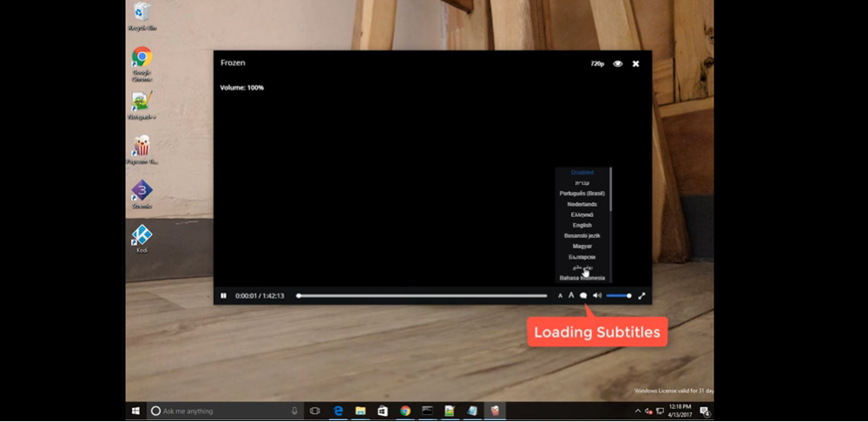Decrease subtitle size with small A icon

(560, 296)
